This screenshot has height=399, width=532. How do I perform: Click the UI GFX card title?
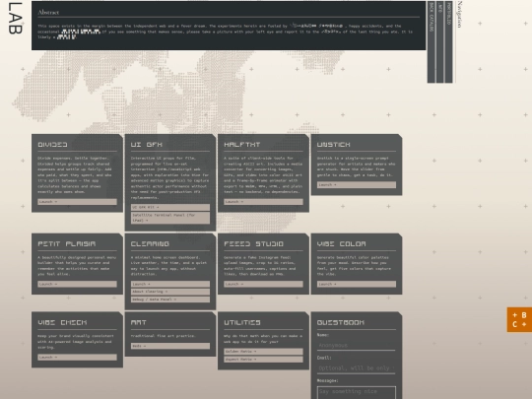[x=147, y=145]
